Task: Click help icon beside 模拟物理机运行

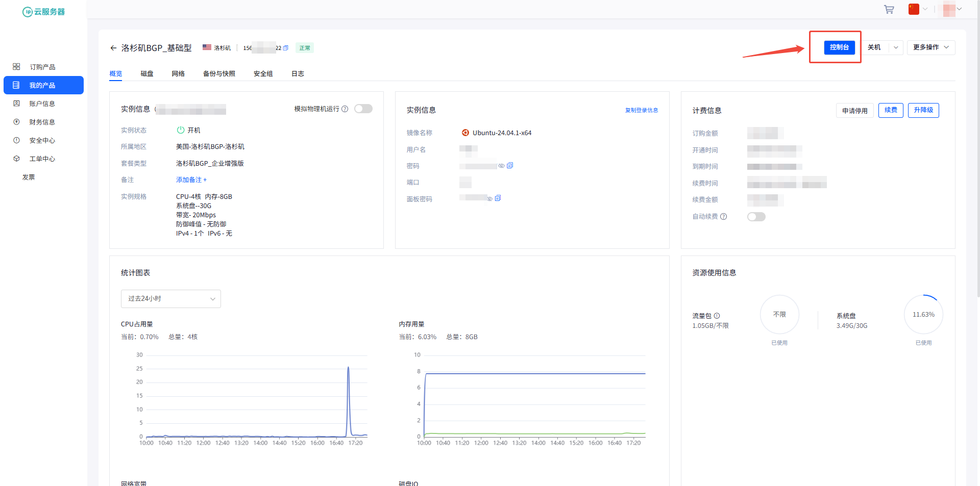Action: [x=345, y=109]
